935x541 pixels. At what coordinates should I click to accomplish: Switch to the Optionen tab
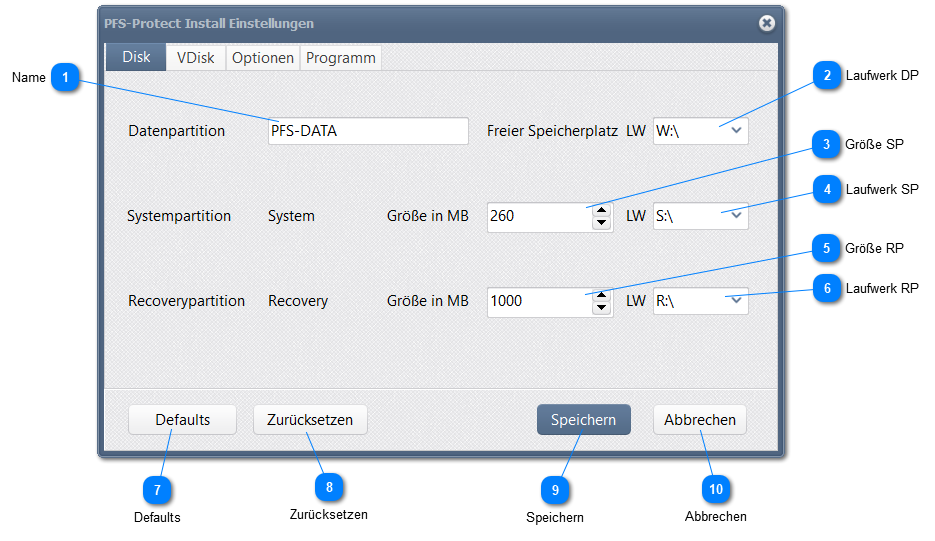(263, 58)
